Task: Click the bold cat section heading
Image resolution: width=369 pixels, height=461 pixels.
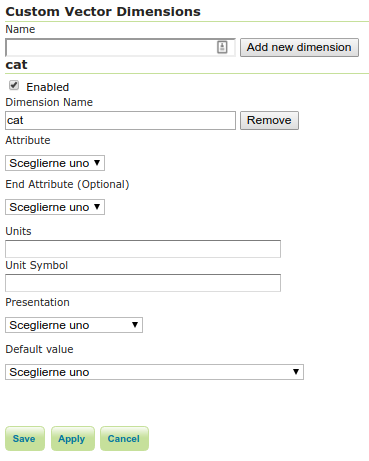Action: pyautogui.click(x=16, y=65)
